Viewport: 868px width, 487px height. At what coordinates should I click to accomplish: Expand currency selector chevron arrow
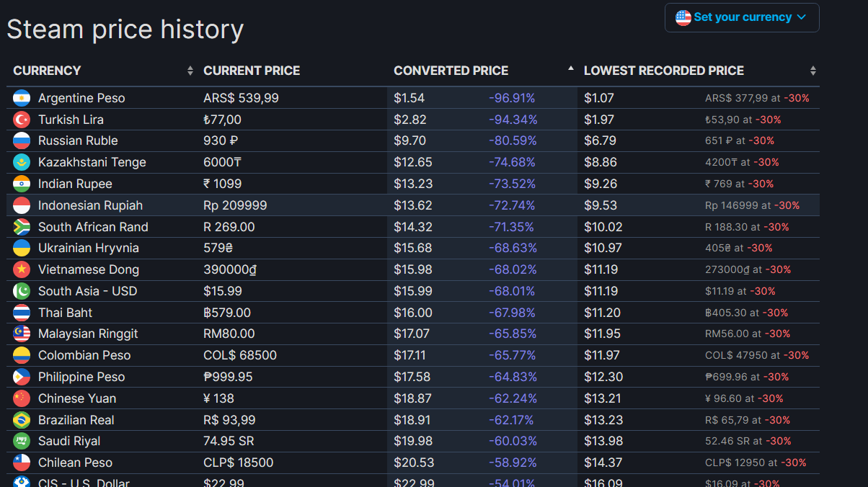(x=802, y=17)
